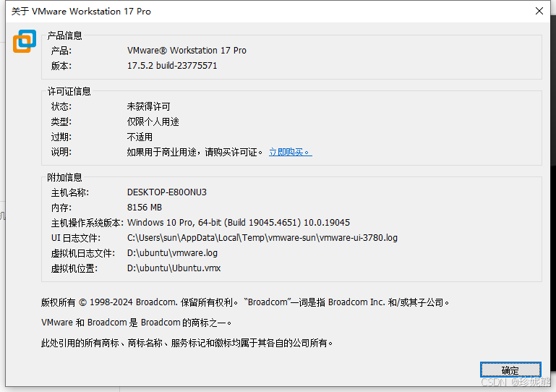The width and height of the screenshot is (556, 392).
Task: Click product name VMware® Workstation 17 Pro
Action: 187,51
